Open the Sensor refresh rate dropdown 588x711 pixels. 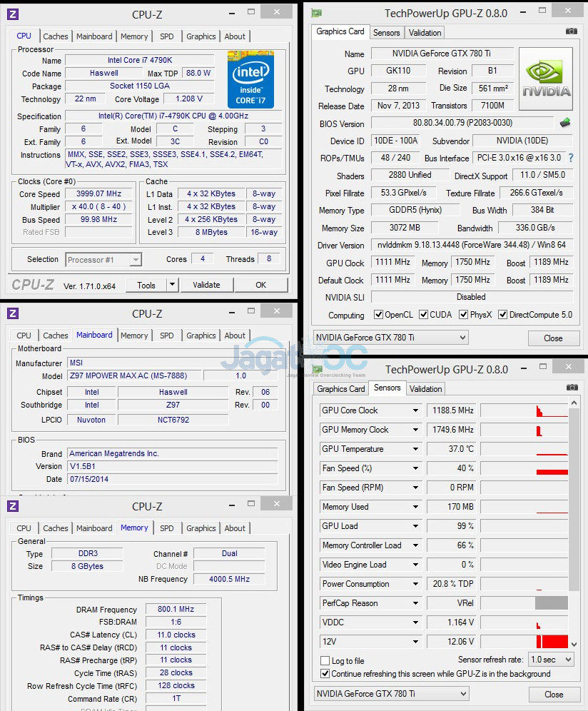point(567,660)
